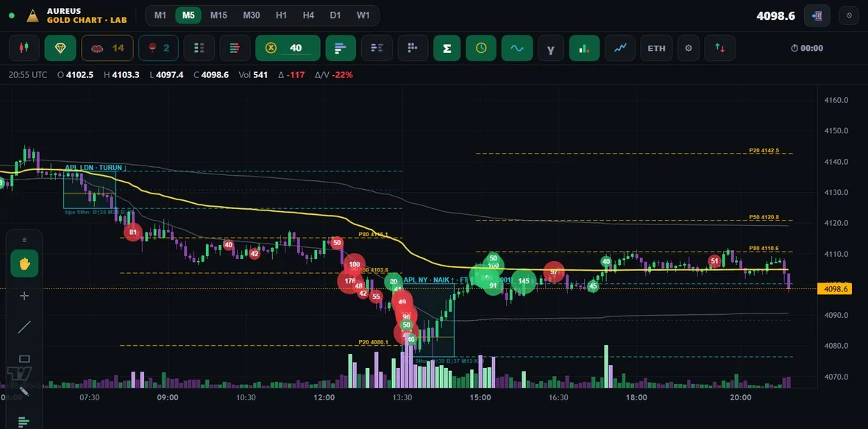
Task: Click the sidebar horizontal bars tool
Action: pyautogui.click(x=24, y=422)
